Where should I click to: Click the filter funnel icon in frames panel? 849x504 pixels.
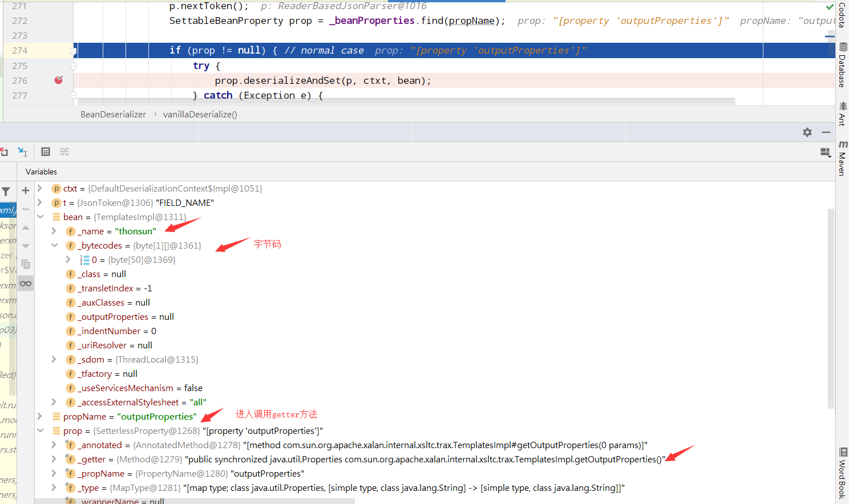pyautogui.click(x=6, y=192)
